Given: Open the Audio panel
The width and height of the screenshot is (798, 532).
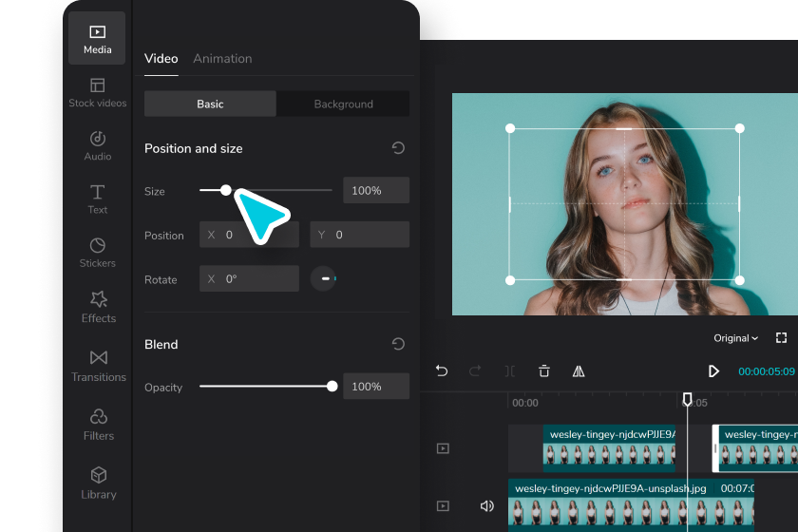Looking at the screenshot, I should [97, 146].
